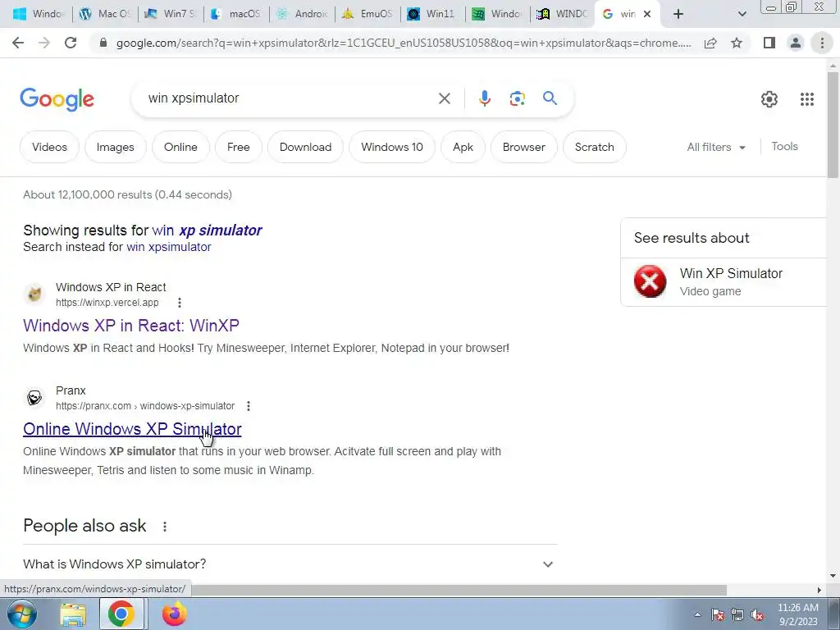Click the Chrome address bar URL

404,43
